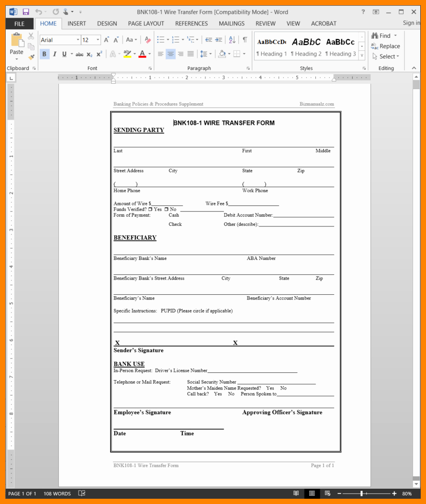
Task: Expand bullets list dropdown arrow
Action: [x=168, y=40]
